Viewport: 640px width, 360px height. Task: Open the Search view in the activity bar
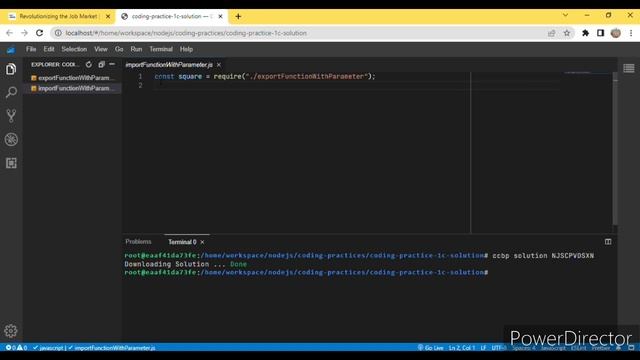[11, 92]
